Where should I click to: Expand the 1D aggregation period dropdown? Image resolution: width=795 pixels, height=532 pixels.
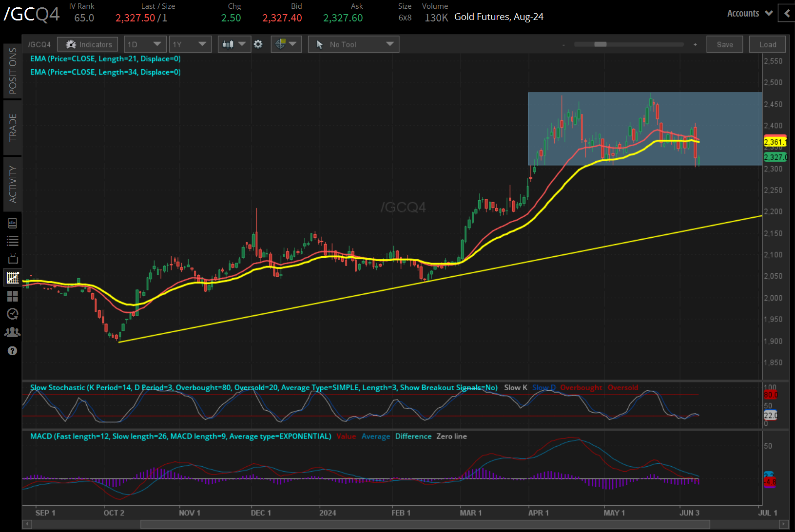(x=145, y=44)
